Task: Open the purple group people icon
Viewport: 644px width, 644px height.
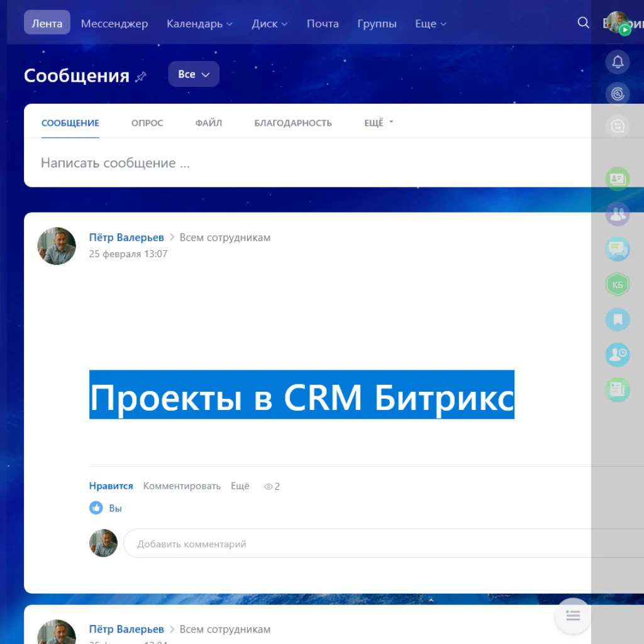Action: (x=618, y=214)
